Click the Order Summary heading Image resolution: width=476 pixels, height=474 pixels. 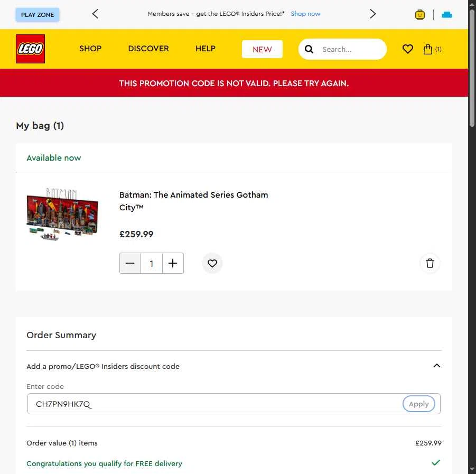pos(61,335)
